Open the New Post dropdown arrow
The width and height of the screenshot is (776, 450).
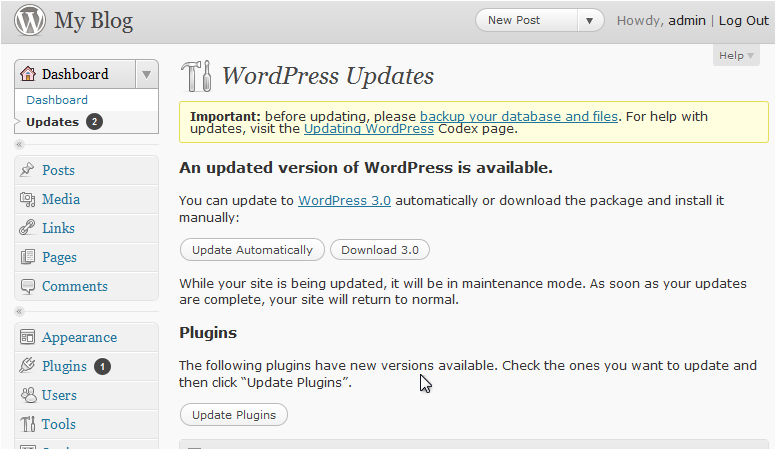click(589, 21)
